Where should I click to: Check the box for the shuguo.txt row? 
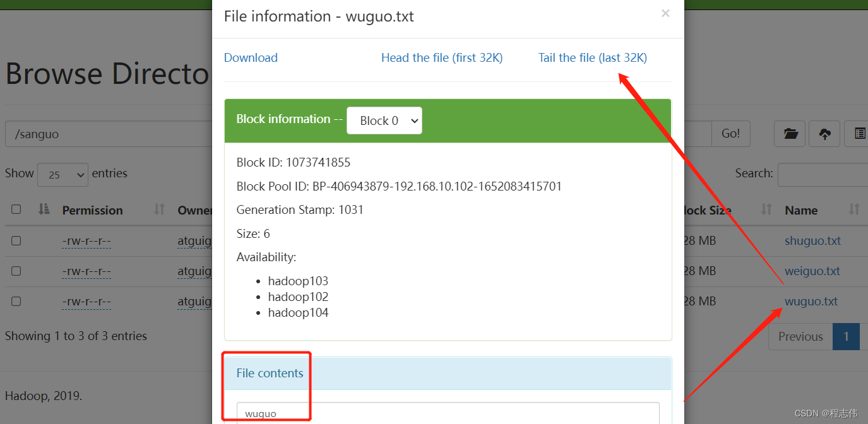[x=16, y=240]
